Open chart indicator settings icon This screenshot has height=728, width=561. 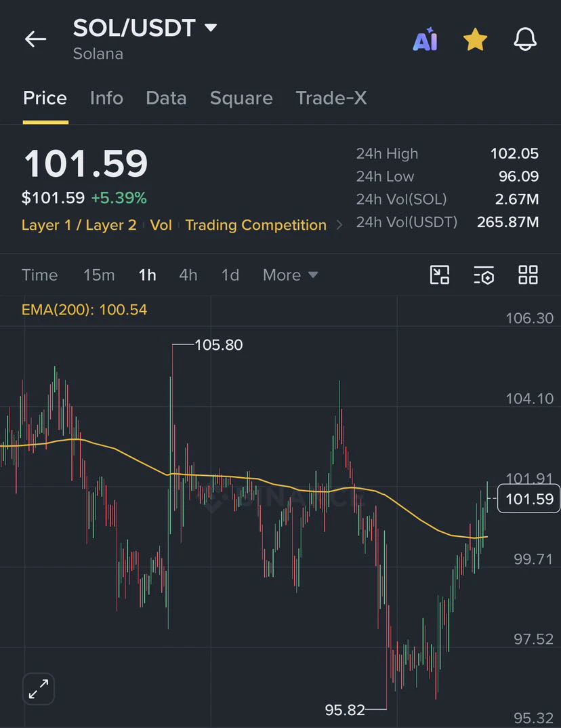[x=484, y=275]
